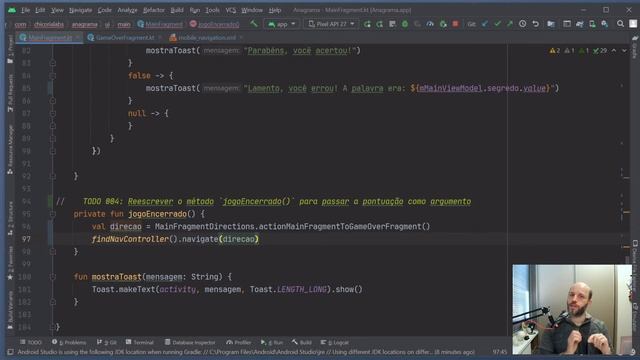Open the Project tool window sidebar button
Image resolution: width=640 pixels, height=360 pixels.
(x=10, y=50)
